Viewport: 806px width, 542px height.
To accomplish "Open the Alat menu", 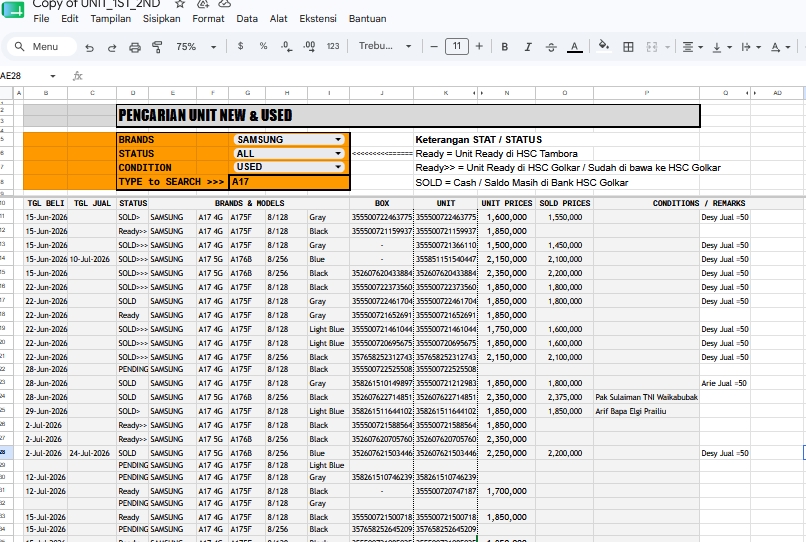I will click(278, 19).
